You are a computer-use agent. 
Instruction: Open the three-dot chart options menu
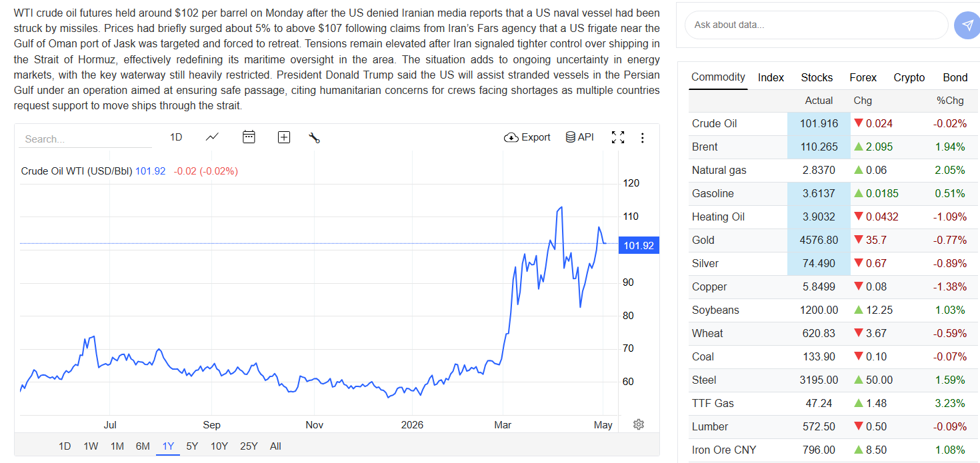(643, 138)
